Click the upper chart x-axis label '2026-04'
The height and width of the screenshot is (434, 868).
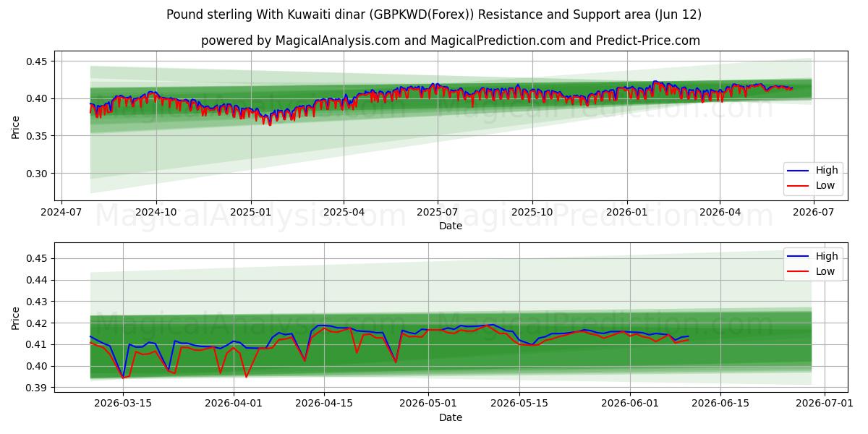[x=720, y=213]
